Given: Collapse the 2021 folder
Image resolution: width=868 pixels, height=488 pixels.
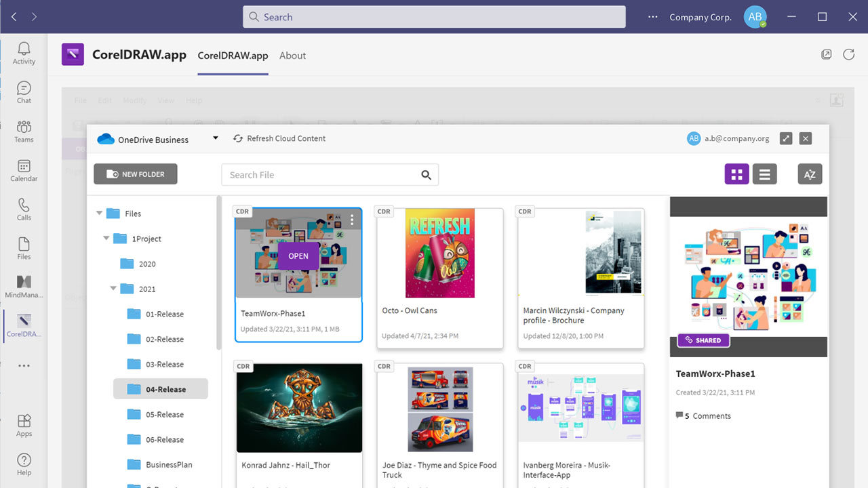Looking at the screenshot, I should [113, 289].
